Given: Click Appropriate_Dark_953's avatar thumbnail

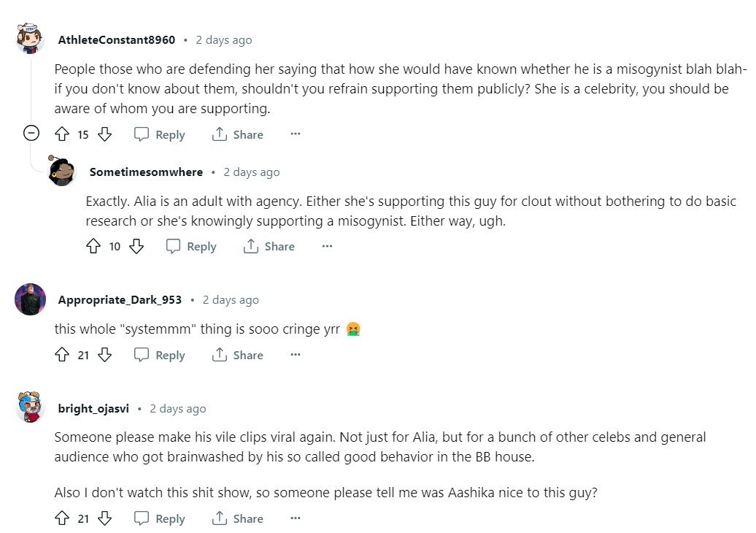Looking at the screenshot, I should click(x=31, y=299).
